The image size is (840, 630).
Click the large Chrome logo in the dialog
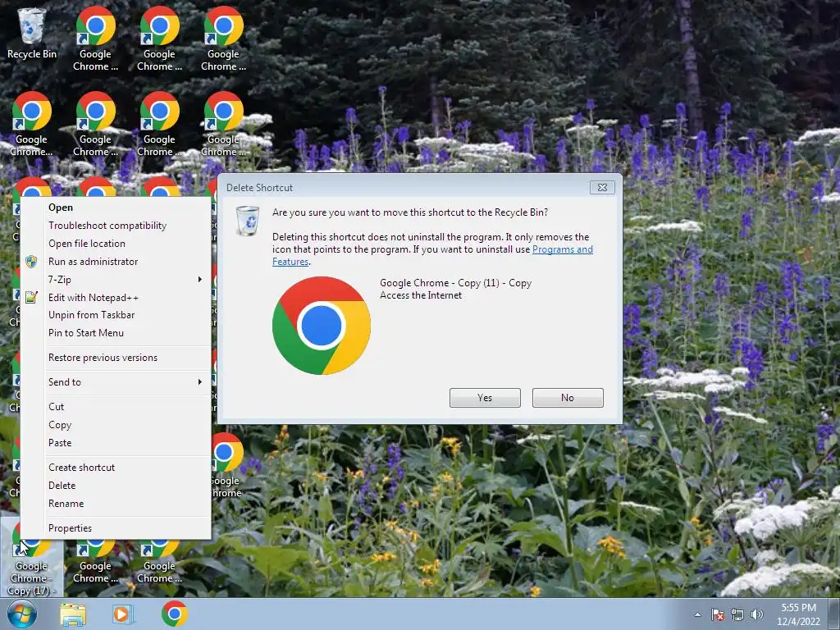point(322,325)
